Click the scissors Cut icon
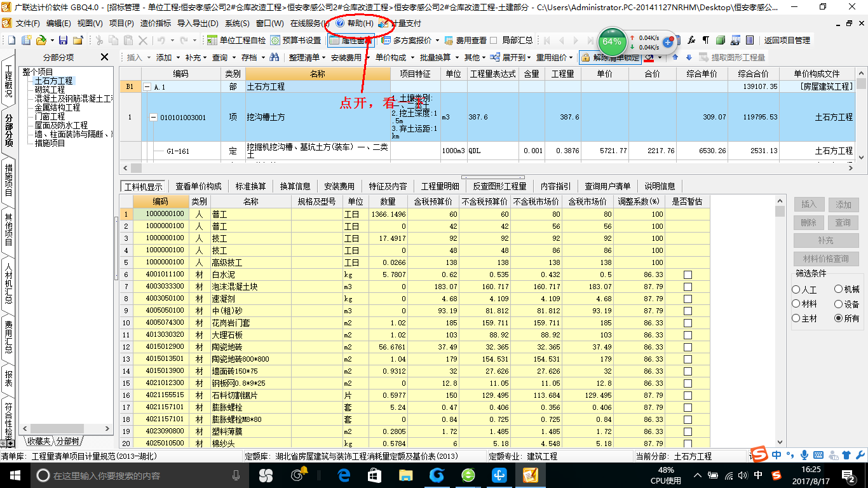Image resolution: width=868 pixels, height=488 pixels. [99, 41]
